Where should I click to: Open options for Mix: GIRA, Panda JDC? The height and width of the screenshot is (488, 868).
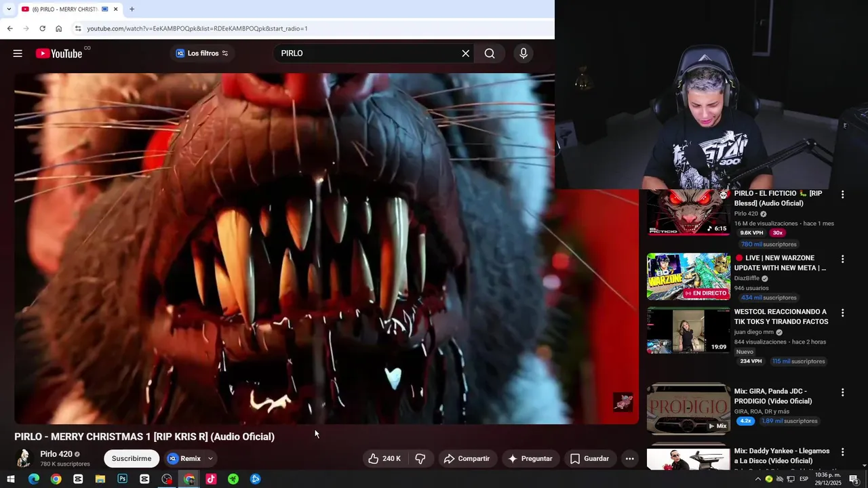(x=843, y=392)
